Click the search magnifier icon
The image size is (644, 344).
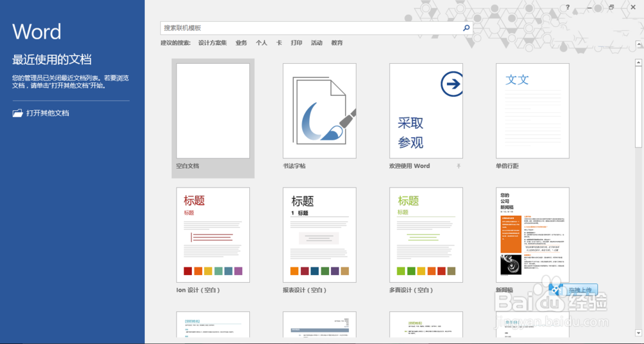pyautogui.click(x=466, y=28)
